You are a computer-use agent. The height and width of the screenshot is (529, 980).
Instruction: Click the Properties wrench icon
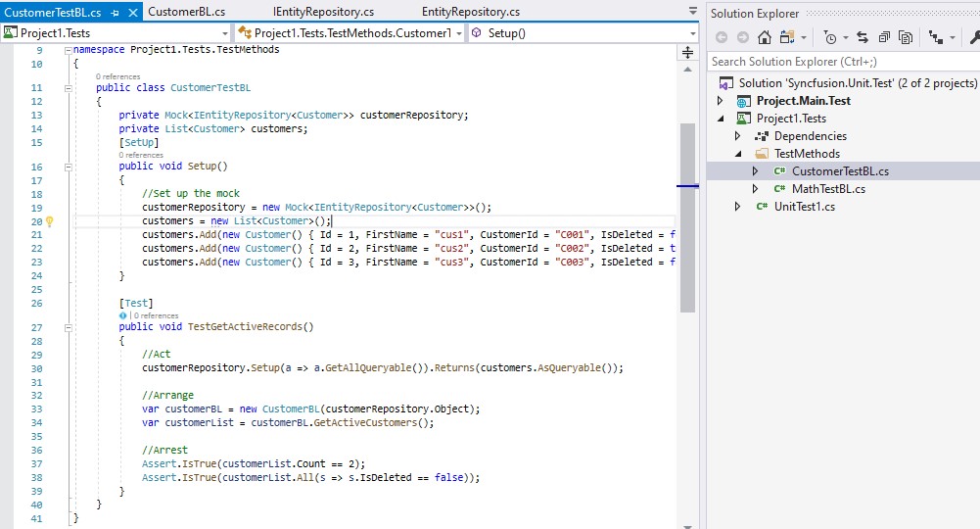pyautogui.click(x=972, y=37)
